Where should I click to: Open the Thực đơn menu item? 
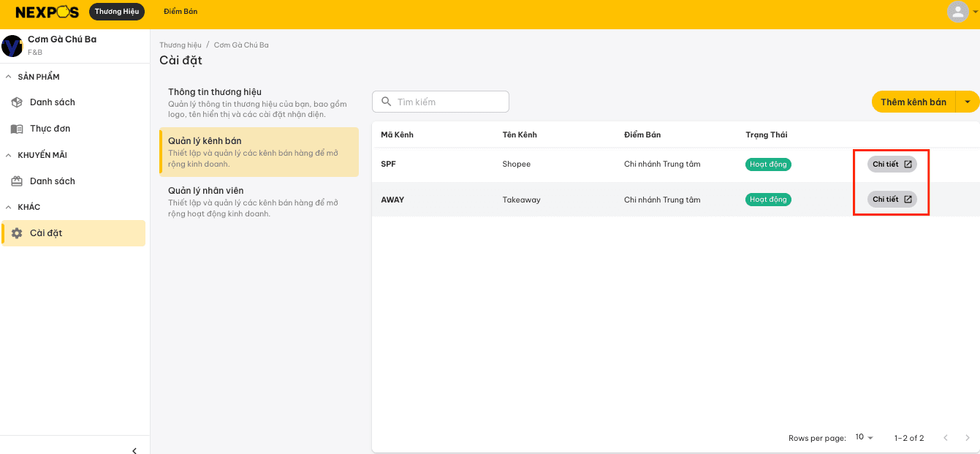pyautogui.click(x=73, y=129)
